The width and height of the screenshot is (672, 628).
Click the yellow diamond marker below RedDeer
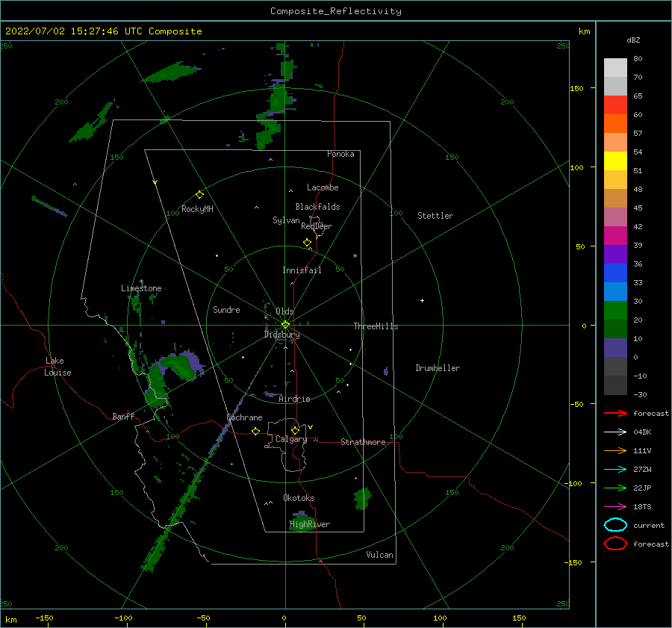[x=307, y=243]
